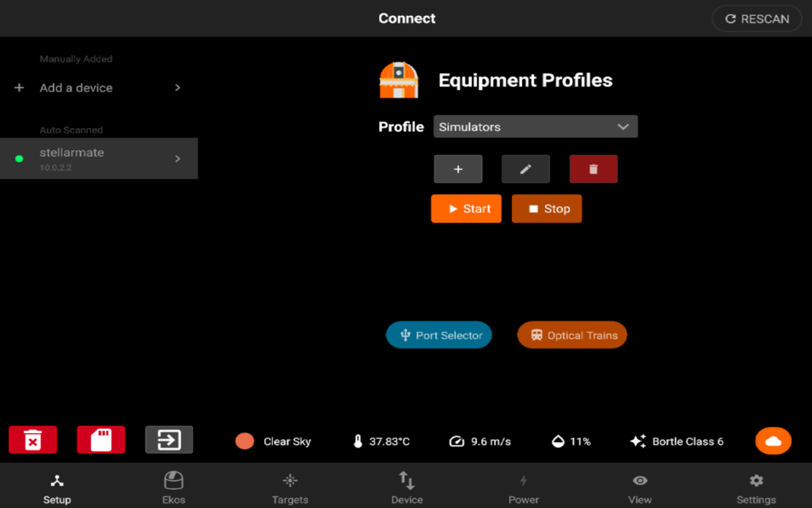Screen dimensions: 812x508
Task: Click the Clear Sky orange indicator circle
Action: [244, 441]
